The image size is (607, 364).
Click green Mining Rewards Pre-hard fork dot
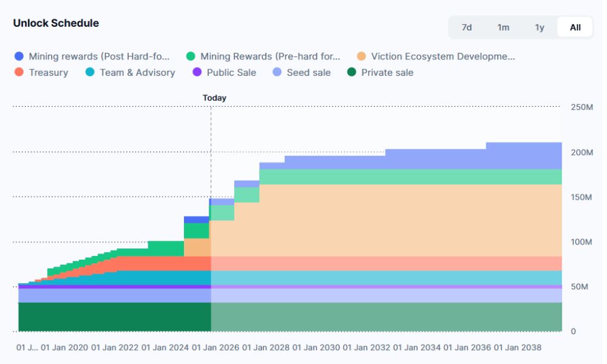pyautogui.click(x=191, y=56)
